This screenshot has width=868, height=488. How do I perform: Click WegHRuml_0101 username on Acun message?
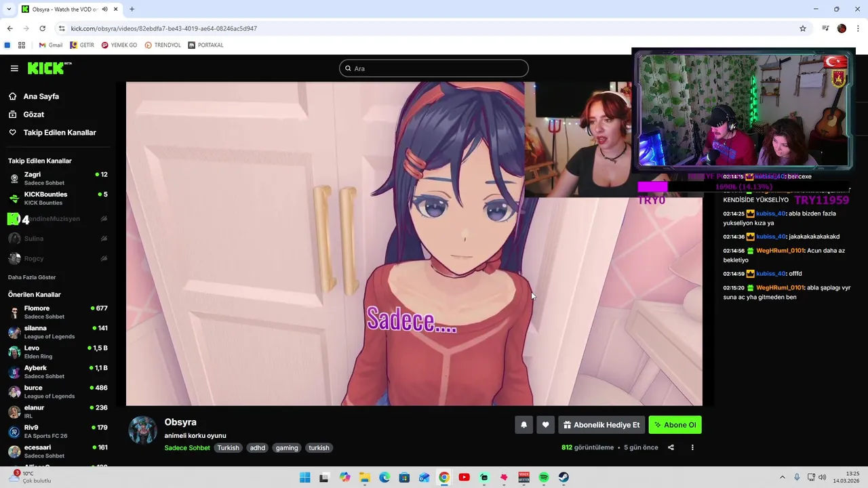point(780,251)
